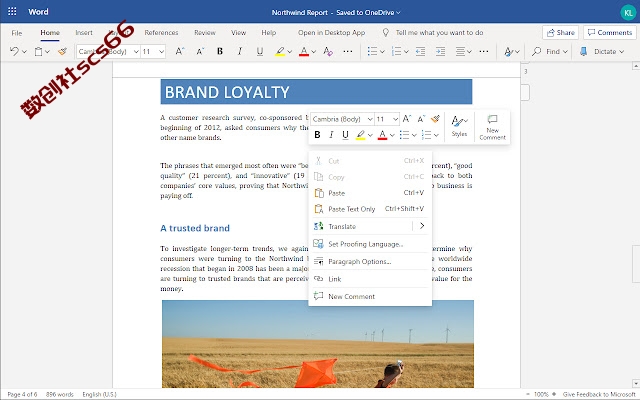Image resolution: width=640 pixels, height=400 pixels.
Task: Shrink font size in ribbon
Action: pyautogui.click(x=200, y=51)
